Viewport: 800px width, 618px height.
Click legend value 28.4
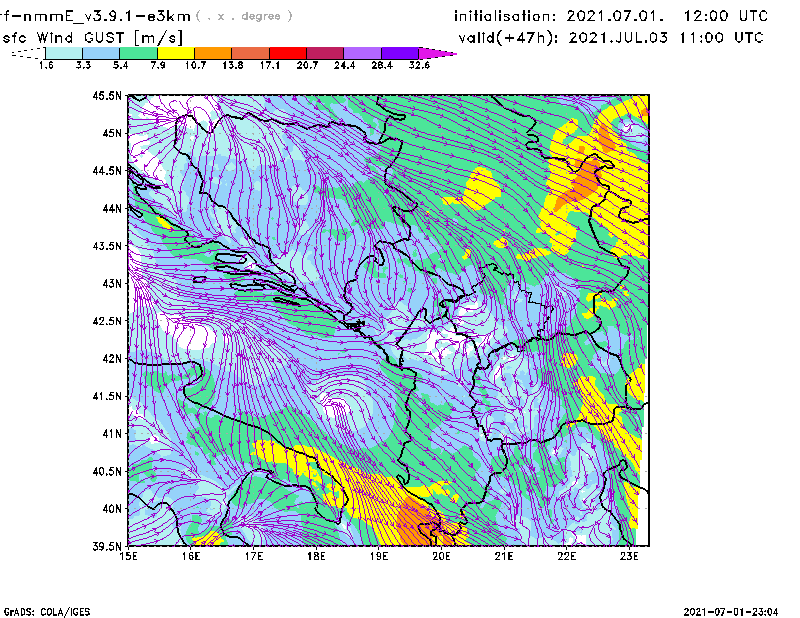382,65
